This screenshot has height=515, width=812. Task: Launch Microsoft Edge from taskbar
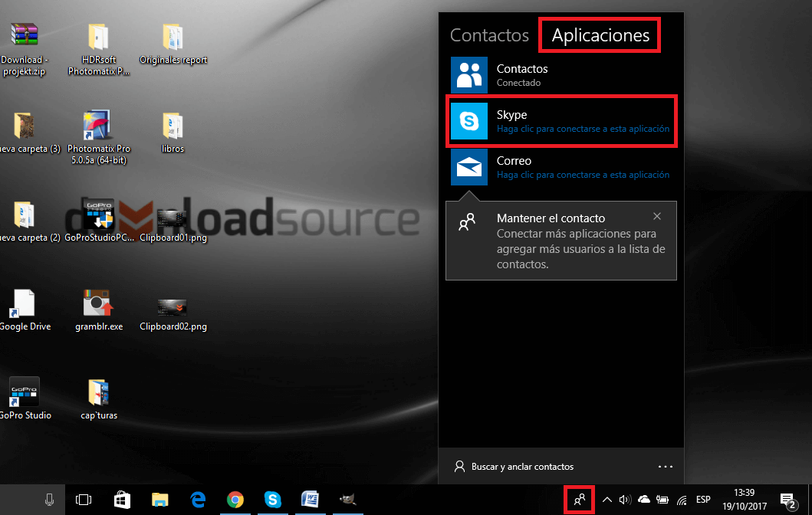(198, 500)
